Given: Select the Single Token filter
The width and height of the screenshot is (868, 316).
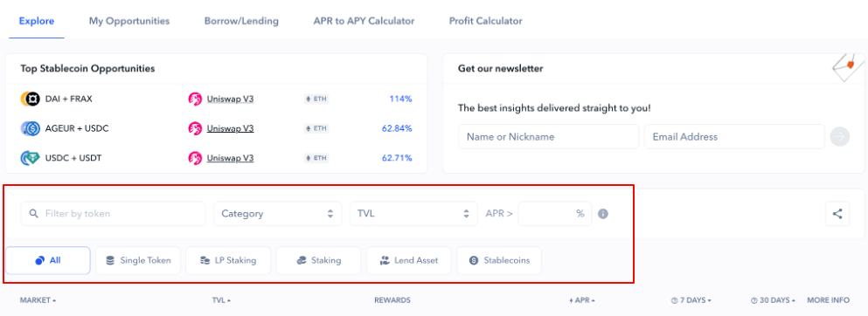Looking at the screenshot, I should (x=138, y=260).
